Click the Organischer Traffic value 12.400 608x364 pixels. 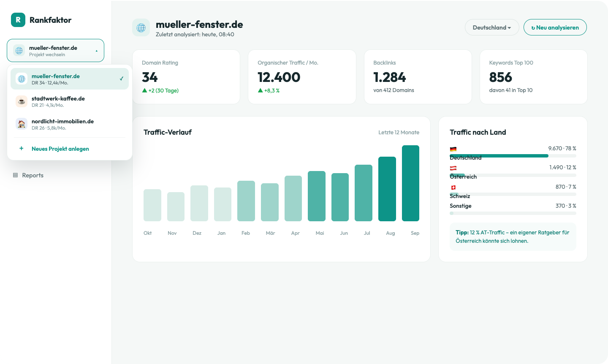tap(279, 77)
